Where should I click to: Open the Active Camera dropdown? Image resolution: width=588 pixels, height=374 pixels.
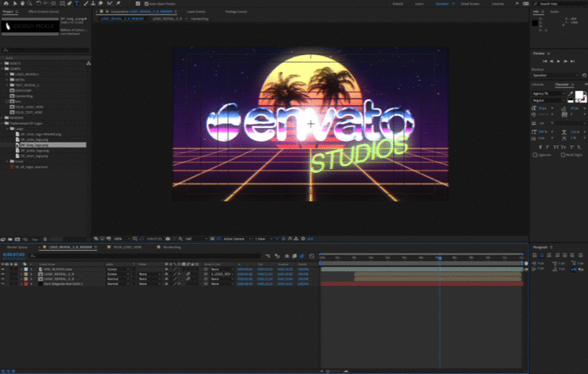click(237, 239)
